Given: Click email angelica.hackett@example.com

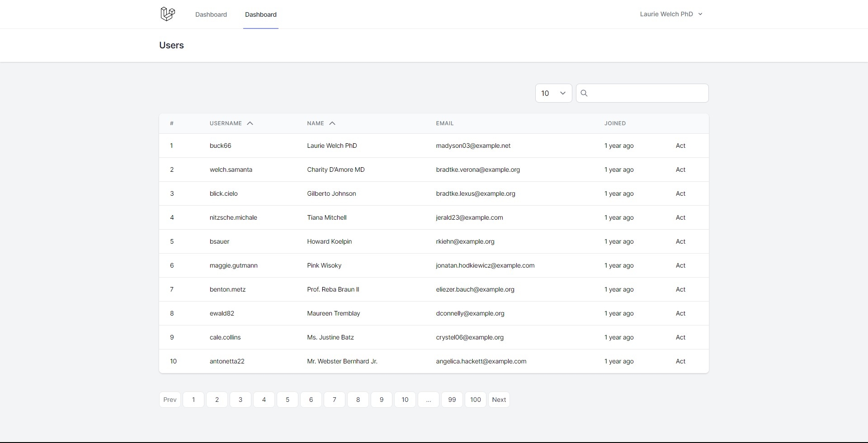Looking at the screenshot, I should coord(481,361).
